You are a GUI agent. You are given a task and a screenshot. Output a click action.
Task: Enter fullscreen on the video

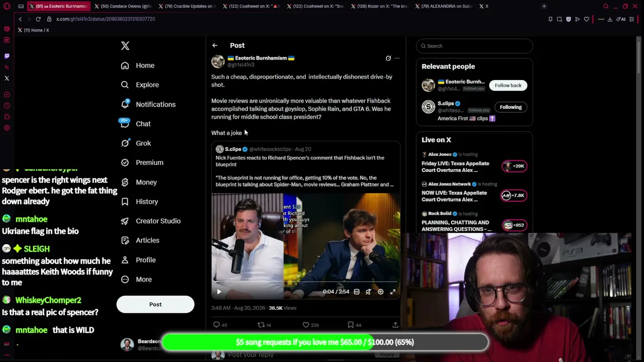point(393,292)
